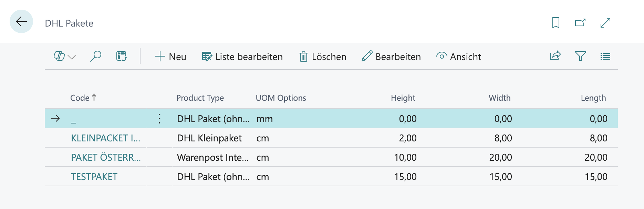Click the search magnifier icon
Image resolution: width=644 pixels, height=209 pixels.
pos(95,56)
